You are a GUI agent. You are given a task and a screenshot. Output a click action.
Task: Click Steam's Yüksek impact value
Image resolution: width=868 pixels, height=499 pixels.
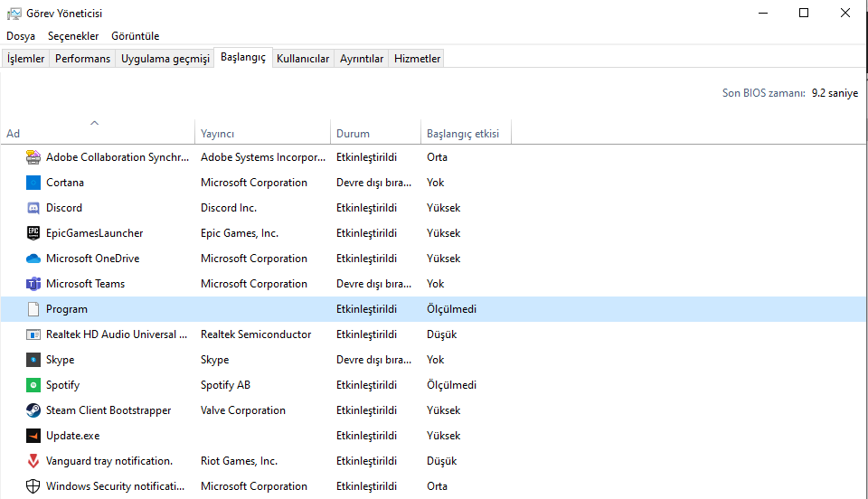pyautogui.click(x=443, y=410)
